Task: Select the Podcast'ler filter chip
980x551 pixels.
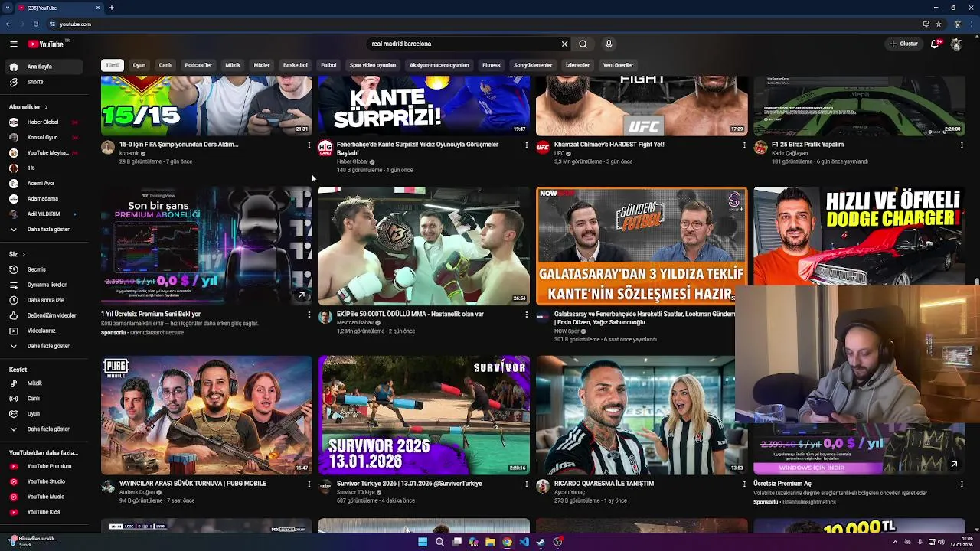Action: point(198,65)
